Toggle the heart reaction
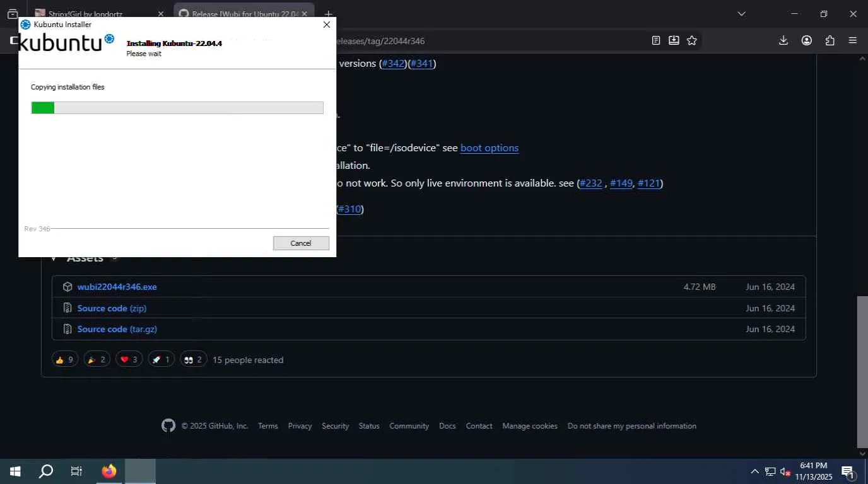The width and height of the screenshot is (868, 484). pyautogui.click(x=129, y=360)
